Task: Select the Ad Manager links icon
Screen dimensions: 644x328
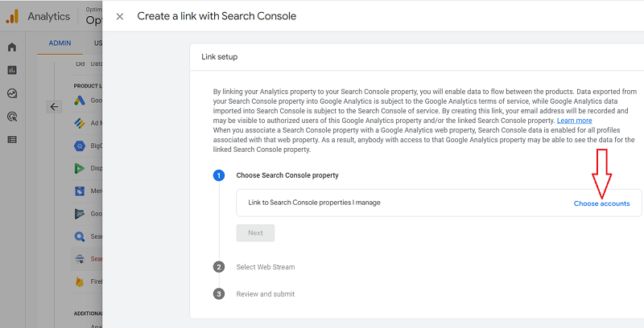Action: tap(79, 123)
